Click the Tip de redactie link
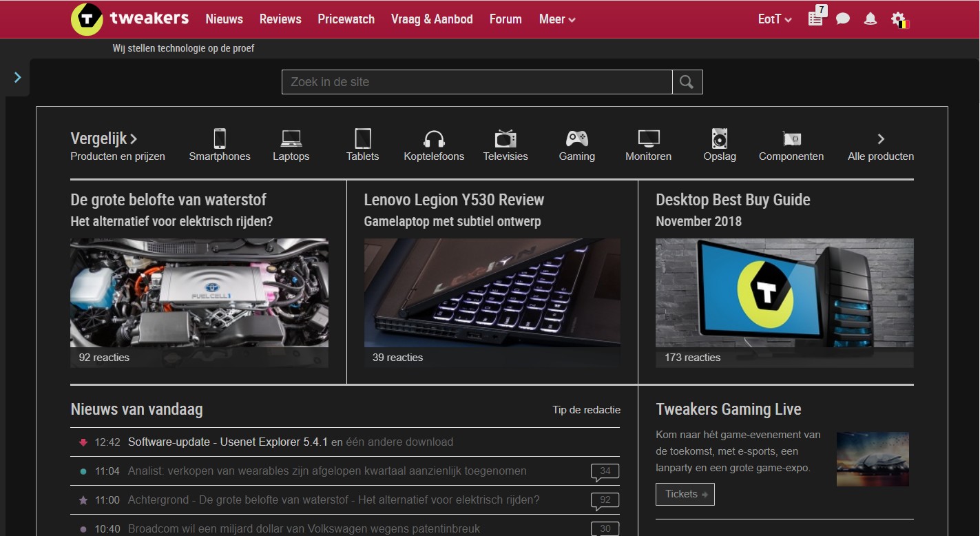The width and height of the screenshot is (980, 536). pos(586,410)
